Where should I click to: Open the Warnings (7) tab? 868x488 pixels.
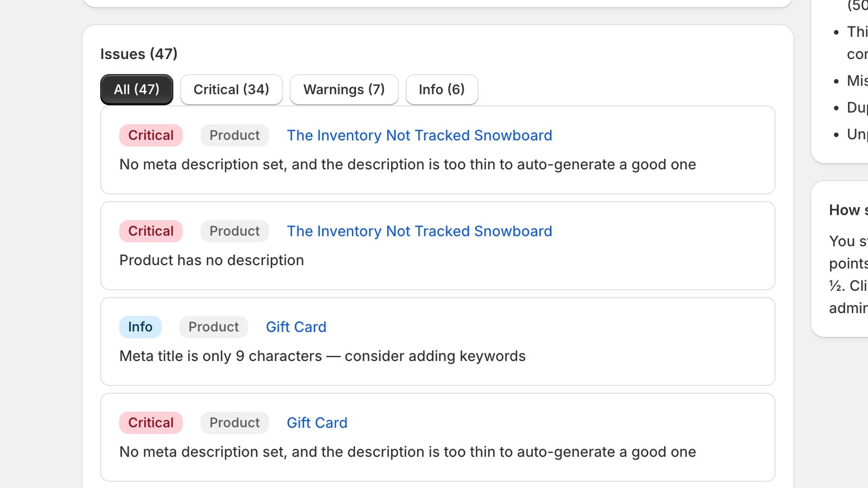pos(344,89)
